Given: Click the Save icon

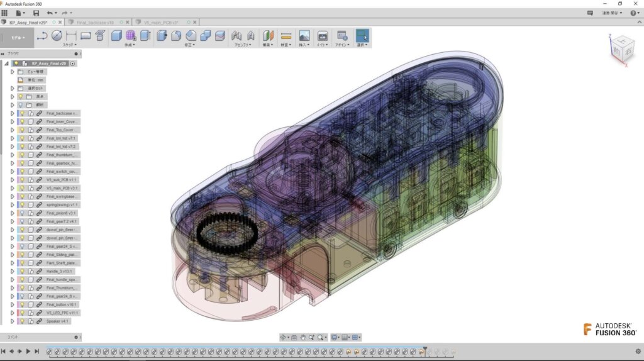Looking at the screenshot, I should (36, 13).
